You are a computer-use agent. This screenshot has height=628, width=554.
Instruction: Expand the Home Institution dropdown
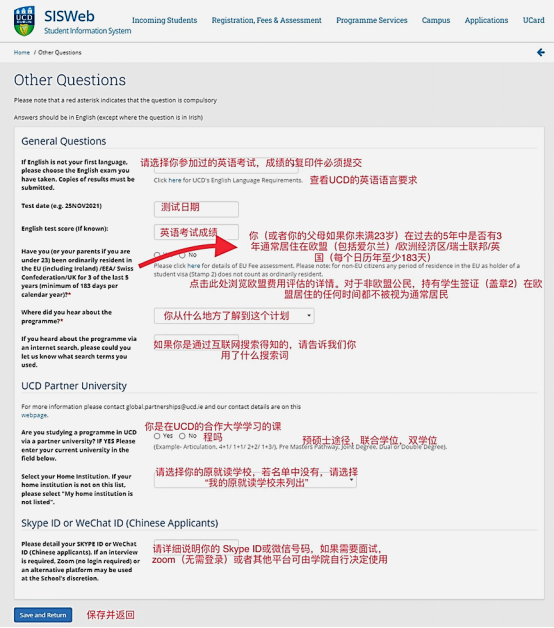coord(255,480)
